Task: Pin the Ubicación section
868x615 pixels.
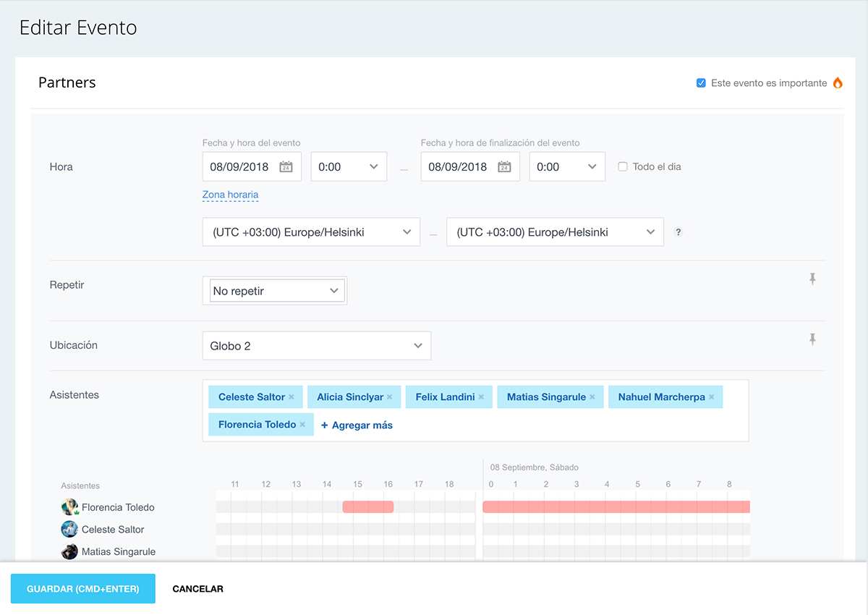Action: tap(812, 339)
